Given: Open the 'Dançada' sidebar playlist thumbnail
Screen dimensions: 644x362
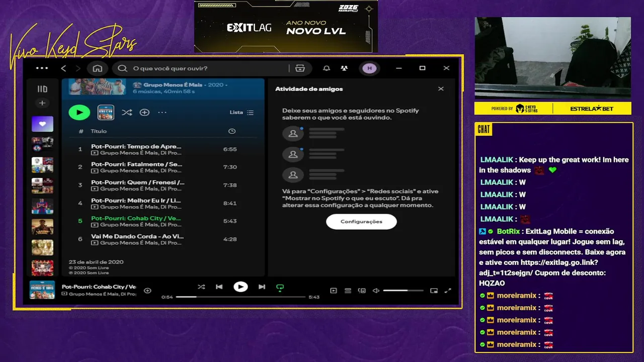Looking at the screenshot, I should [42, 268].
